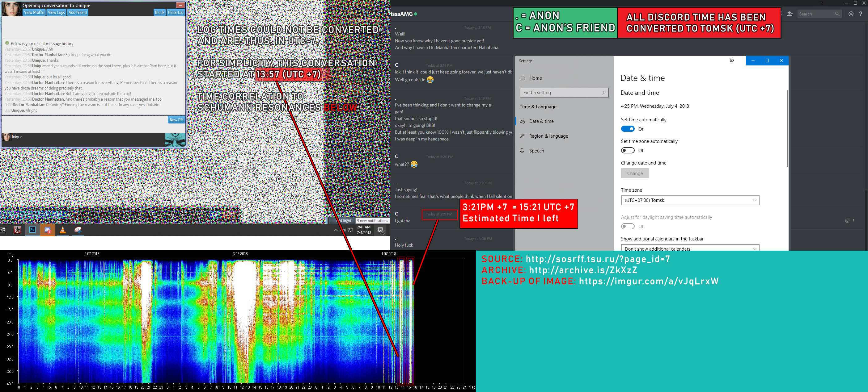Click View Logs in the chat window
This screenshot has width=868, height=392.
pyautogui.click(x=56, y=12)
